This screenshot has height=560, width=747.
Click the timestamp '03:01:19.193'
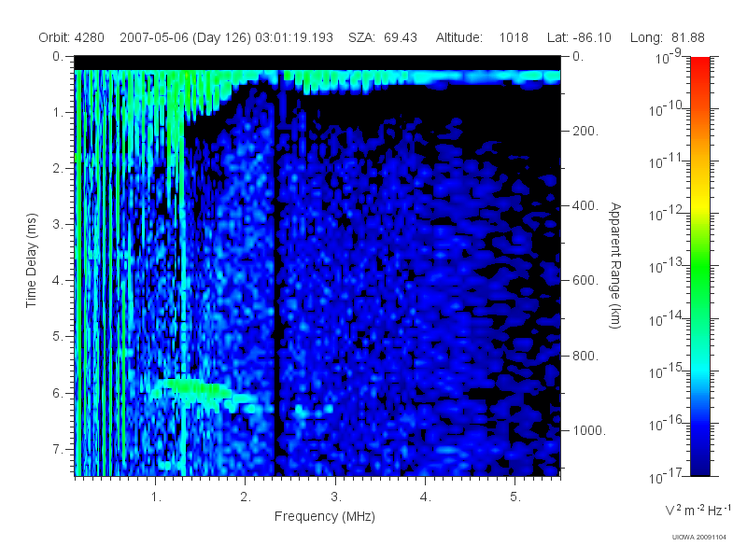coord(294,37)
